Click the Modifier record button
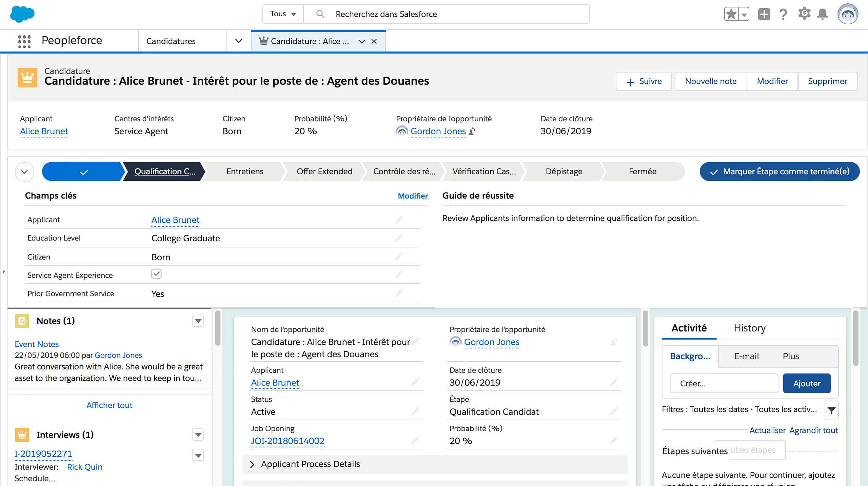Viewport: 868px width, 486px height. (x=772, y=81)
